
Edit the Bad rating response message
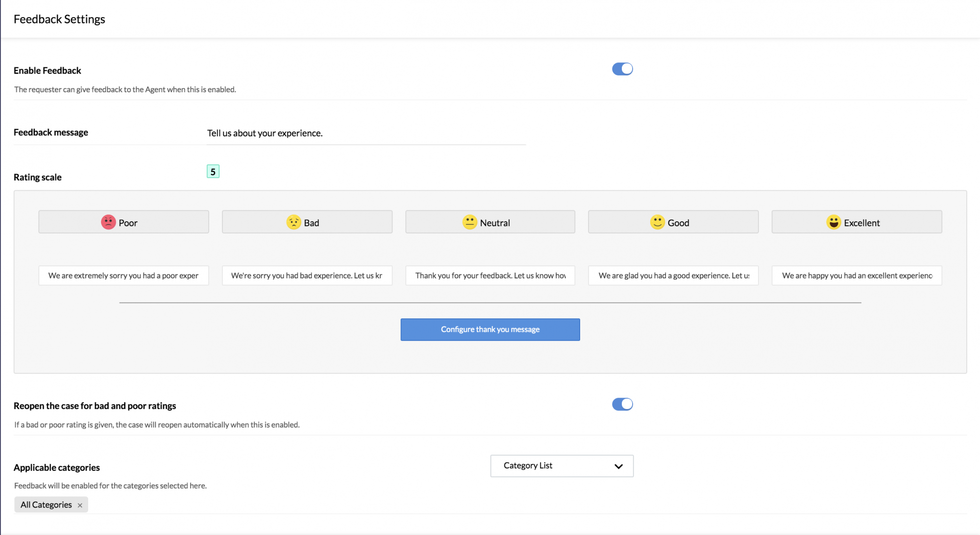coord(307,276)
